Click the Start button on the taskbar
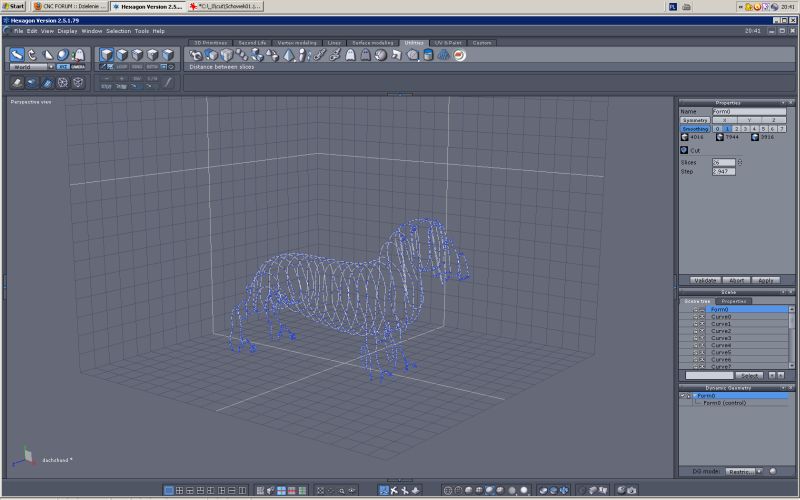 (14, 6)
